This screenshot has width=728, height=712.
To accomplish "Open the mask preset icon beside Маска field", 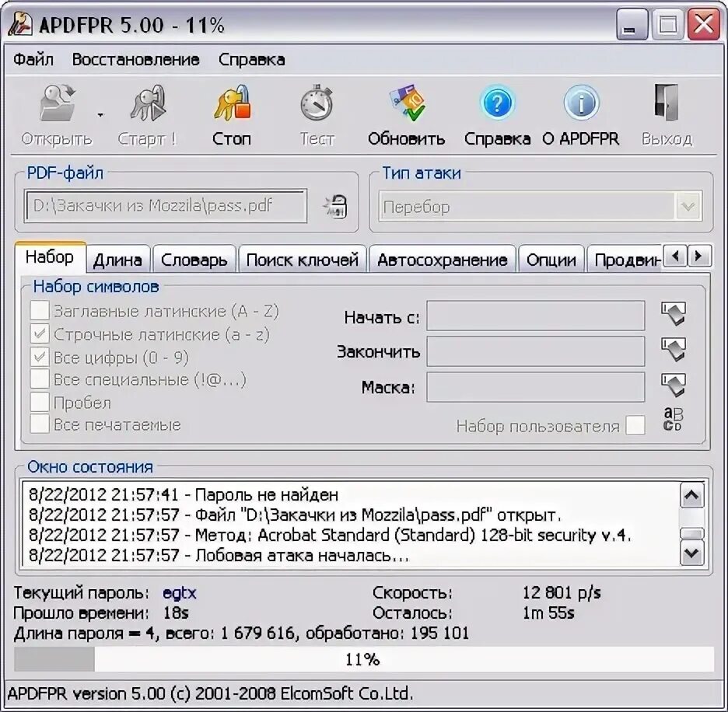I will pyautogui.click(x=674, y=385).
